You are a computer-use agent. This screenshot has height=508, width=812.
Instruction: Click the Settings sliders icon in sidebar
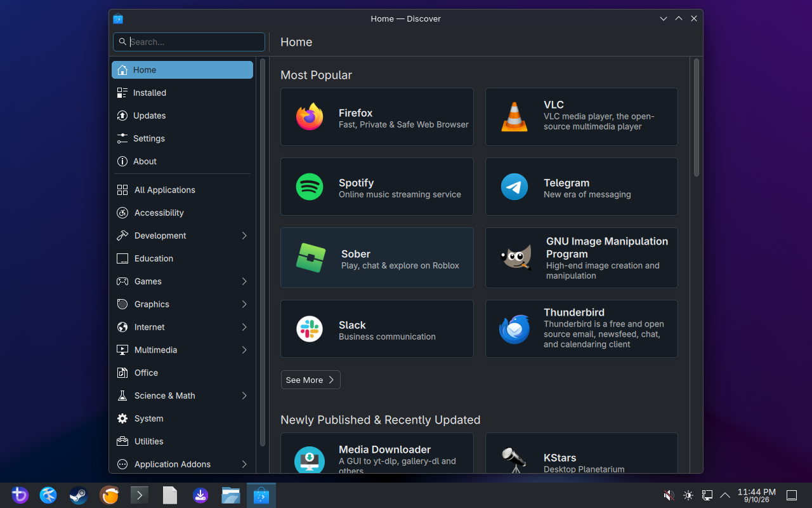(x=122, y=138)
